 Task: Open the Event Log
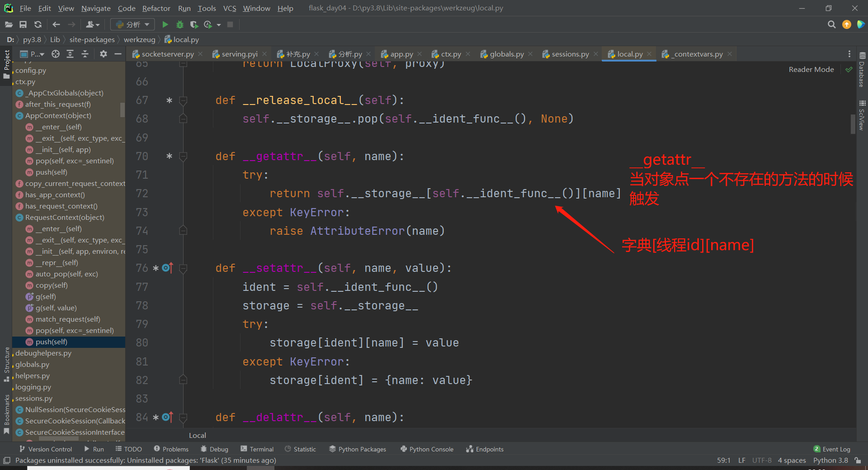pos(832,449)
